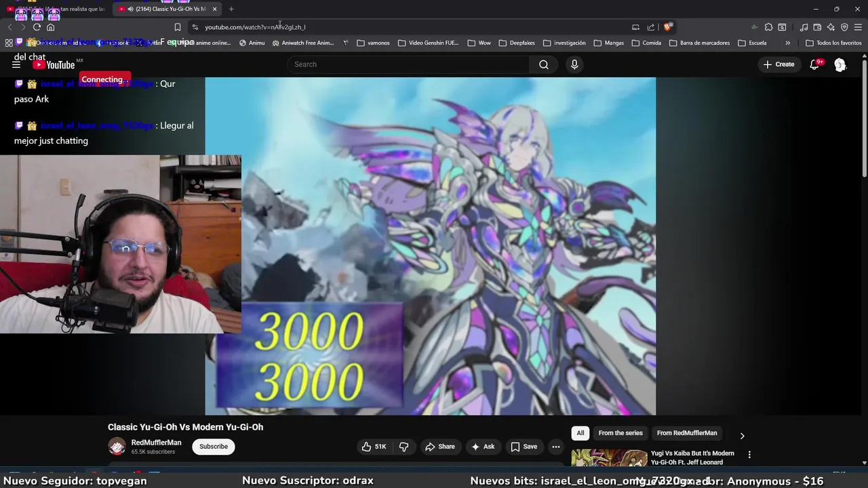Open investigación bookmarks folder
Viewport: 868px width, 488px height.
[564, 43]
